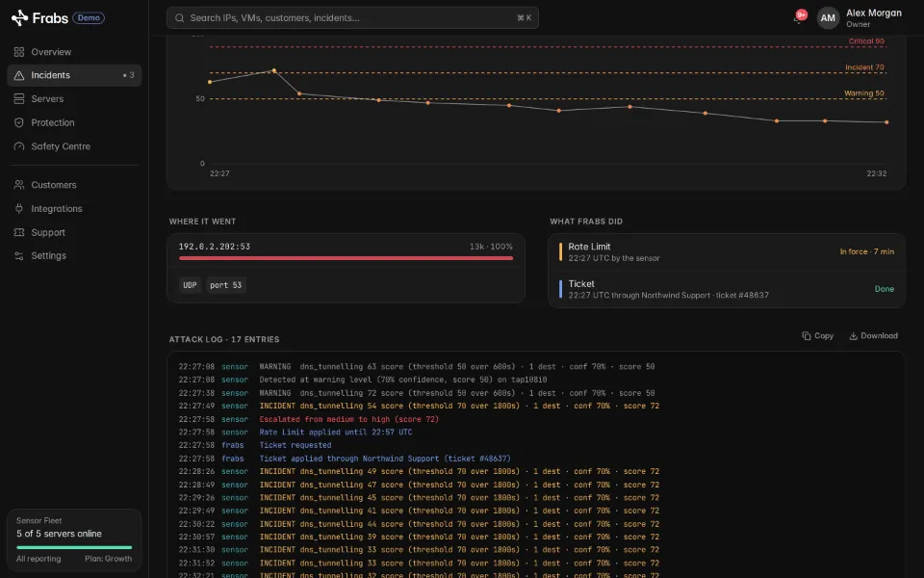Click the red destination traffic bar
This screenshot has width=924, height=578.
coord(346,258)
